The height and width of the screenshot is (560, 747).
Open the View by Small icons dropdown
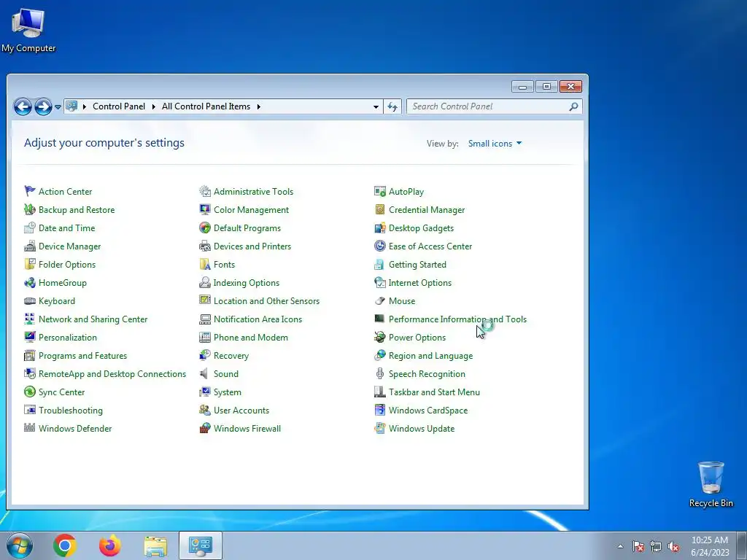tap(495, 144)
